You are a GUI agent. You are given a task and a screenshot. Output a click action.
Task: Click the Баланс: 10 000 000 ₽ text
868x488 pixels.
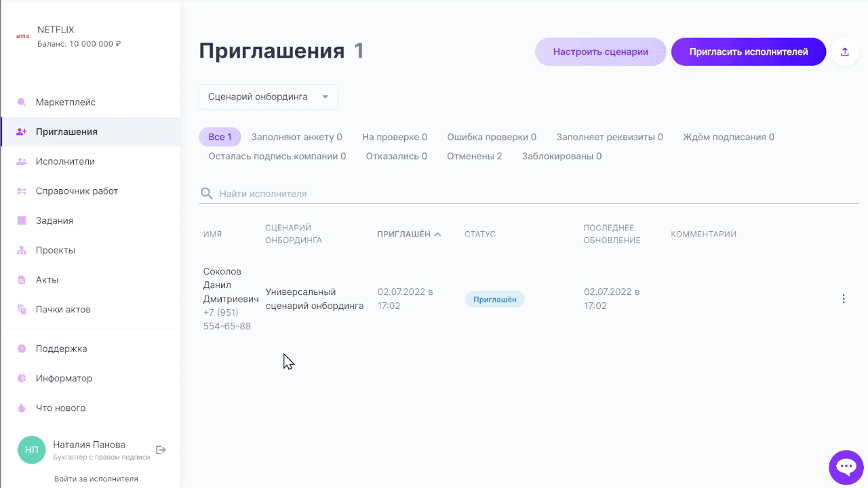(x=79, y=43)
